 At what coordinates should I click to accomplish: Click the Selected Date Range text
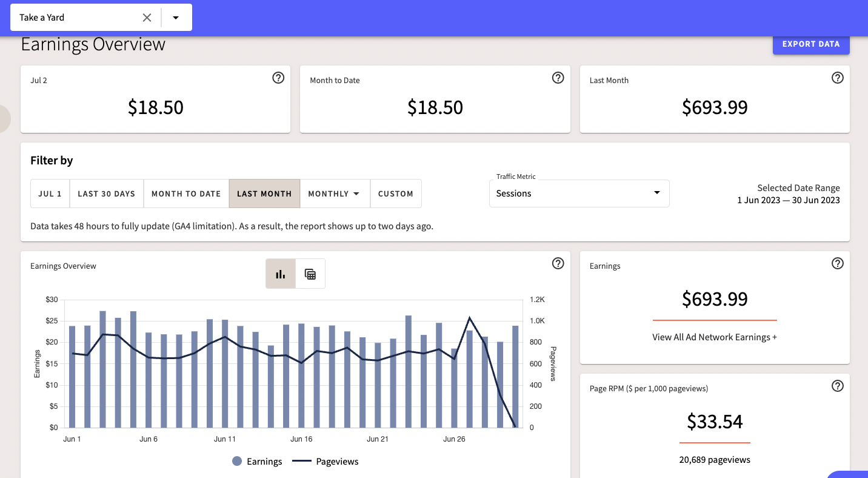point(798,188)
